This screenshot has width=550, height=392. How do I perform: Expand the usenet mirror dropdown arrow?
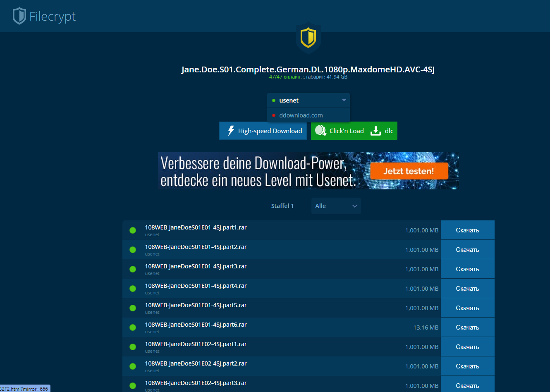point(344,100)
